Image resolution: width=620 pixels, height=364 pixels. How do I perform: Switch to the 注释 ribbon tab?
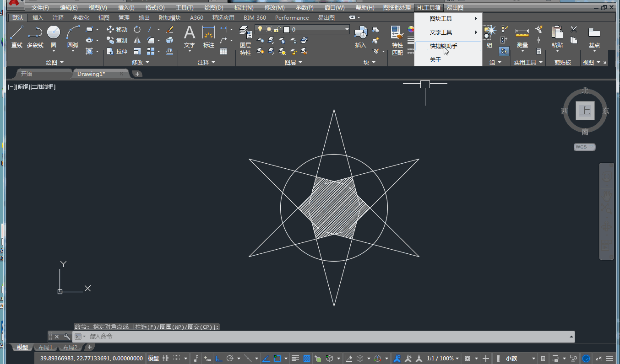point(58,18)
